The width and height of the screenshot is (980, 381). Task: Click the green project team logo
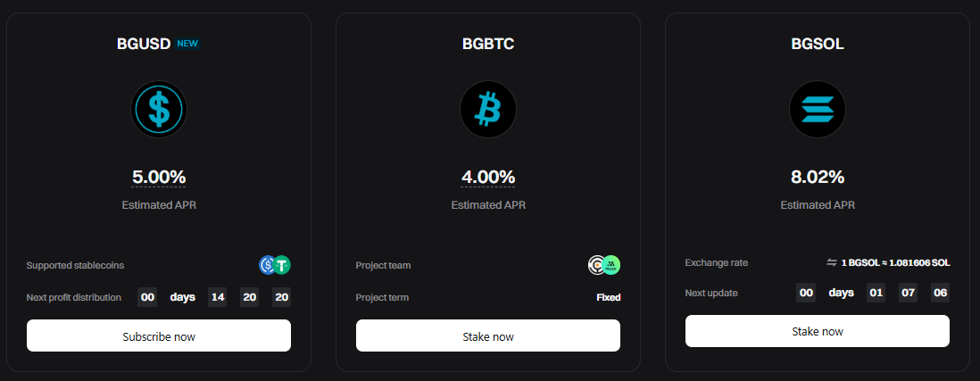(x=611, y=264)
